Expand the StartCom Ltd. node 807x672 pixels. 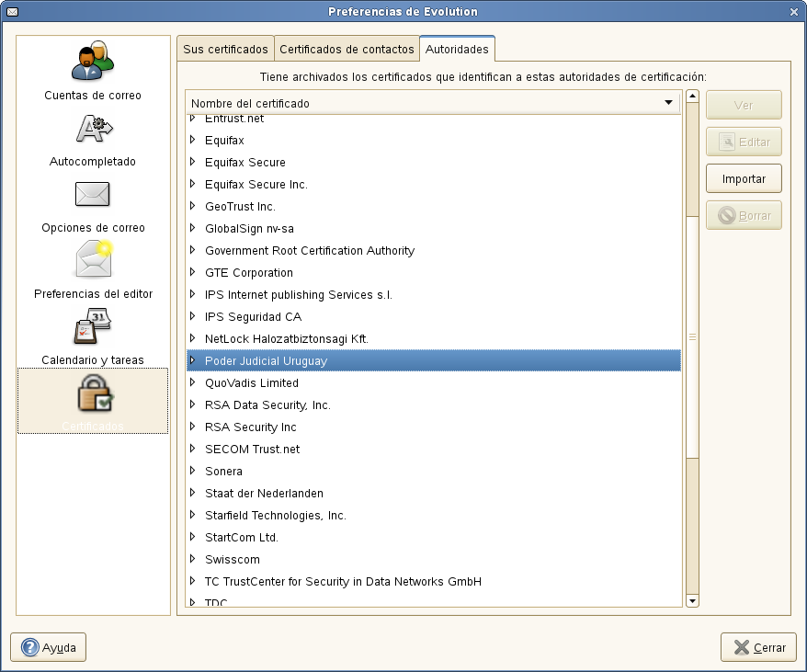pyautogui.click(x=192, y=537)
